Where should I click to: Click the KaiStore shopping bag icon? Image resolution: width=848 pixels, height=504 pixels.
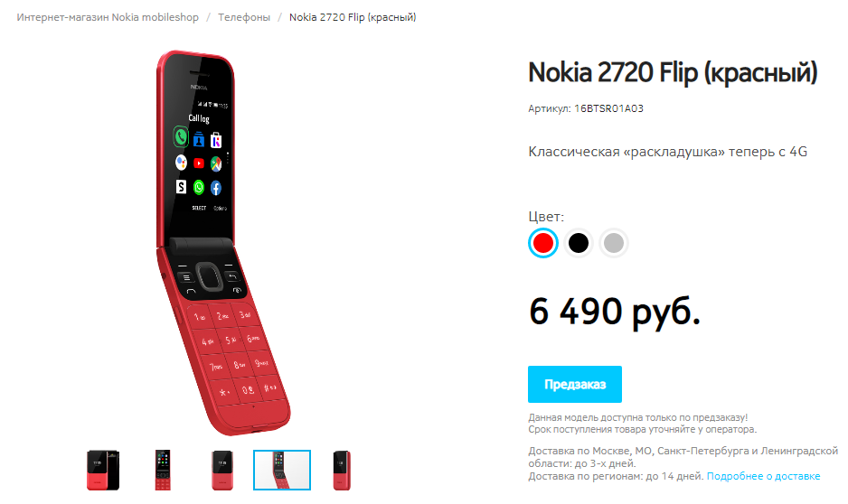tap(216, 140)
